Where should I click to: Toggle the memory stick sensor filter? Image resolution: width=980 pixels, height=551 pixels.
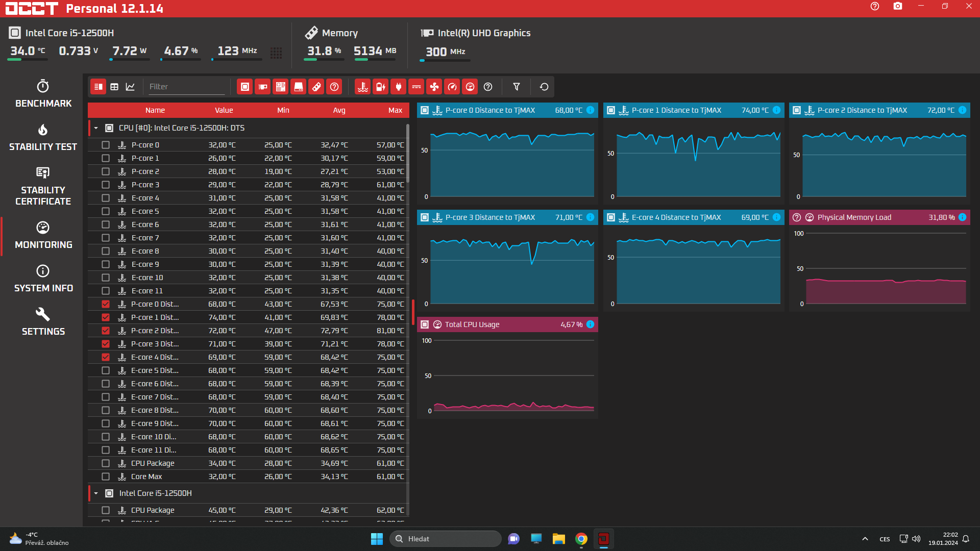click(x=316, y=87)
